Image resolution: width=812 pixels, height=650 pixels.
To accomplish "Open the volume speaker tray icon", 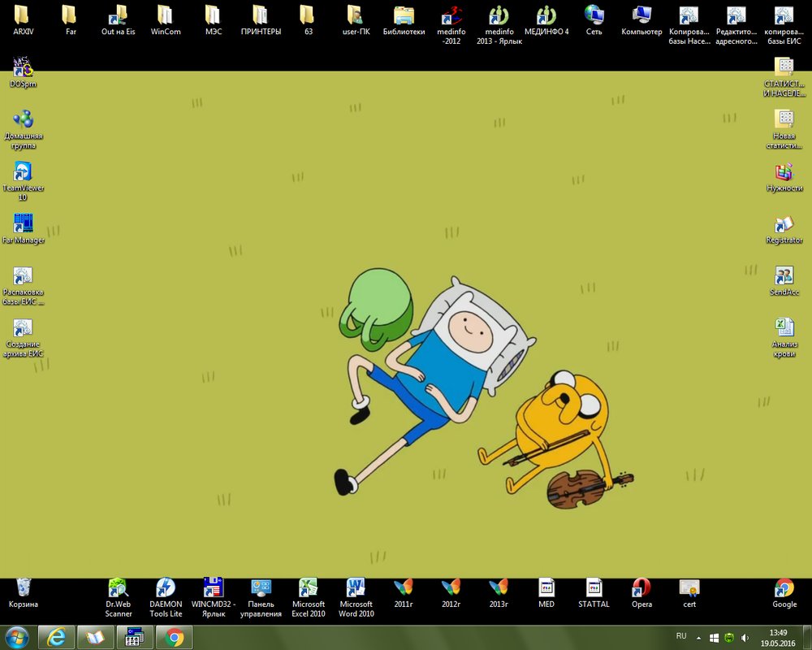I will click(x=745, y=638).
